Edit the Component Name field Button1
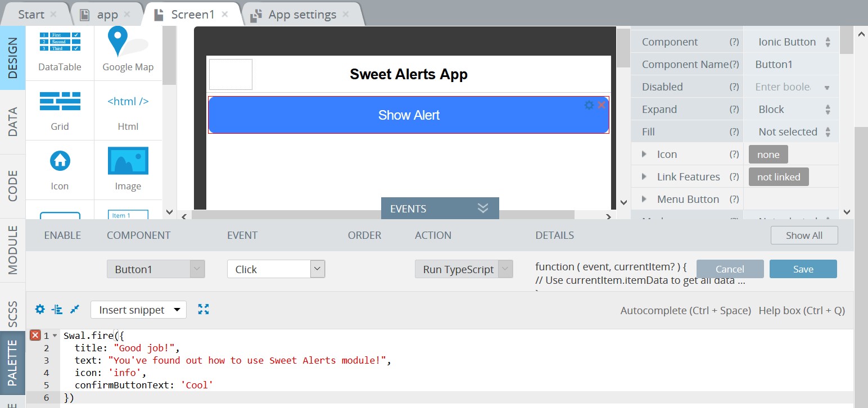868x408 pixels. click(x=791, y=64)
